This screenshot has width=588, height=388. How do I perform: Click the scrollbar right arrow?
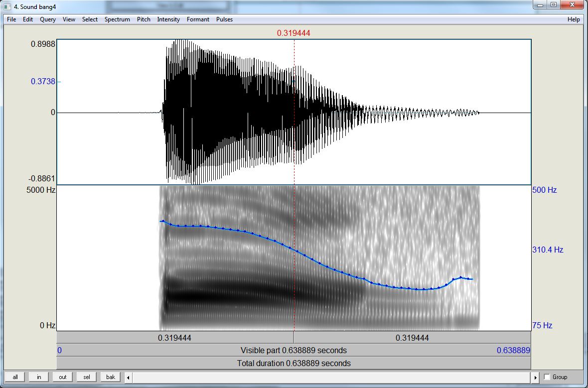coord(536,378)
